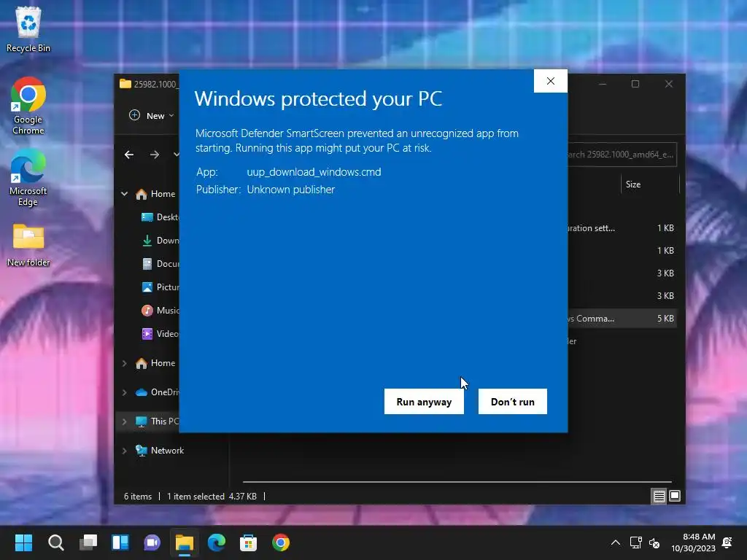Image resolution: width=747 pixels, height=560 pixels.
Task: Close the SmartScreen dialog with X
Action: (x=550, y=81)
